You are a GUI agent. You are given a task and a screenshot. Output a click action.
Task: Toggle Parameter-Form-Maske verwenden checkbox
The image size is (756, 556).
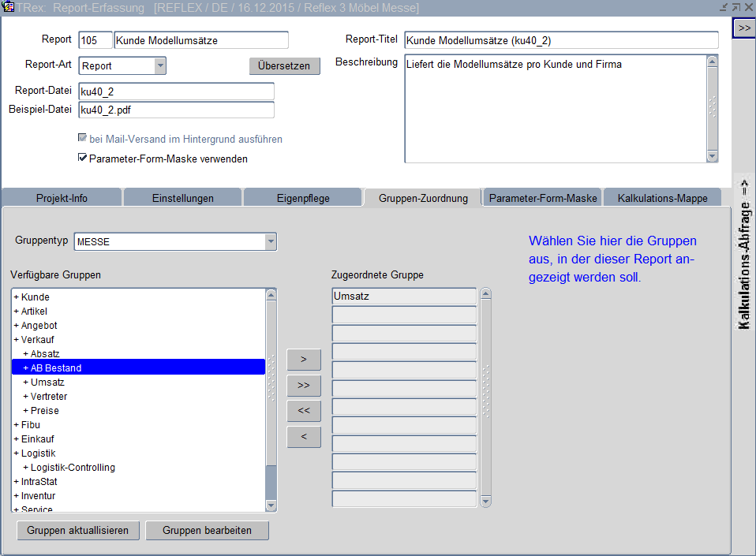(x=82, y=159)
